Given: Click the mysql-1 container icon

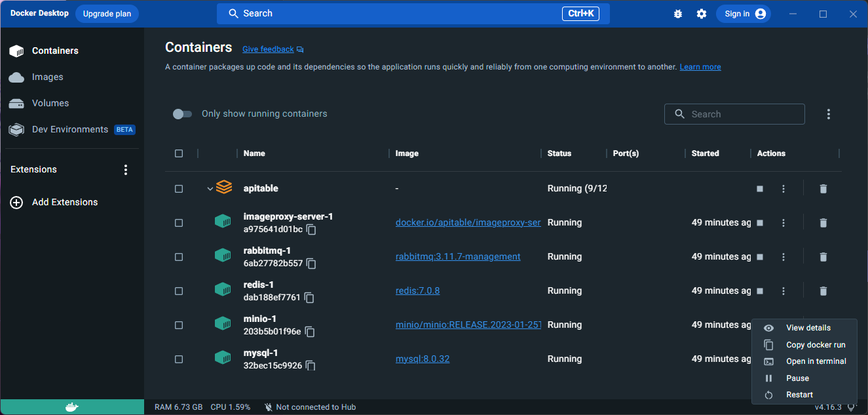Looking at the screenshot, I should [223, 358].
